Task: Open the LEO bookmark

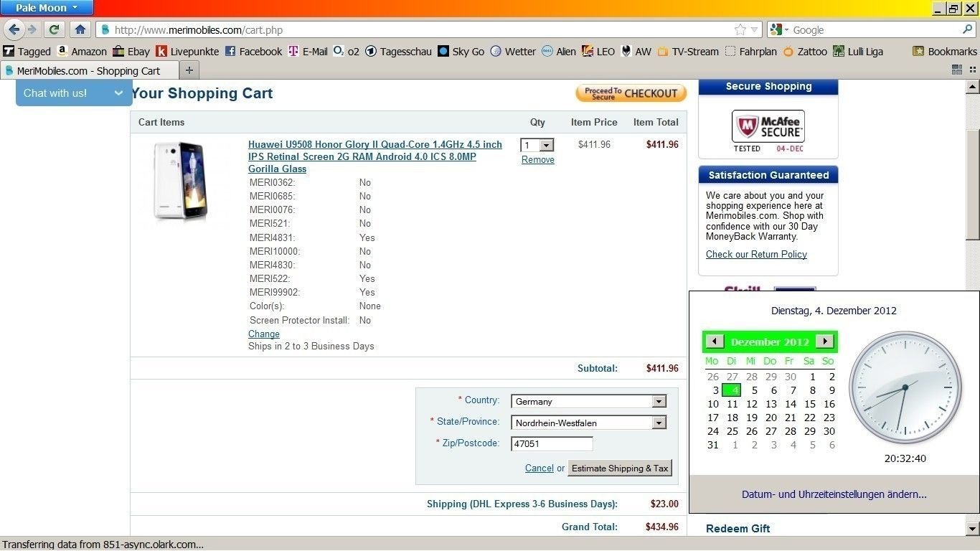Action: point(598,51)
